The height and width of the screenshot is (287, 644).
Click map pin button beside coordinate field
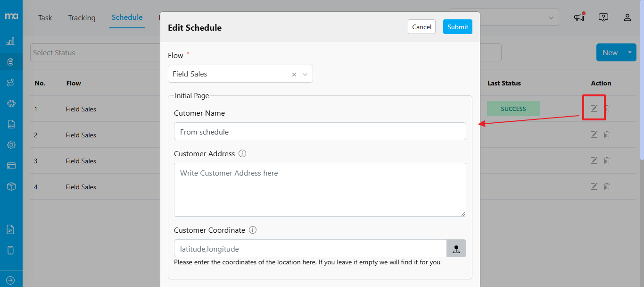pyautogui.click(x=456, y=249)
